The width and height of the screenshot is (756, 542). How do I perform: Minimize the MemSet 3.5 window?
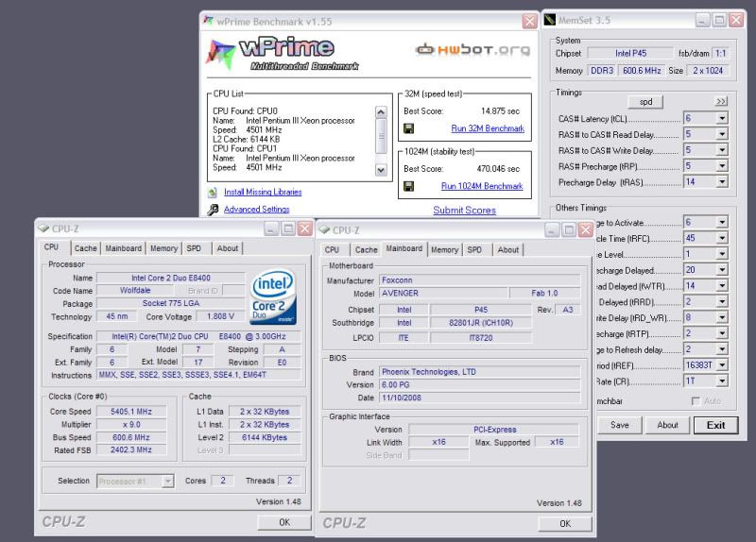click(x=702, y=20)
